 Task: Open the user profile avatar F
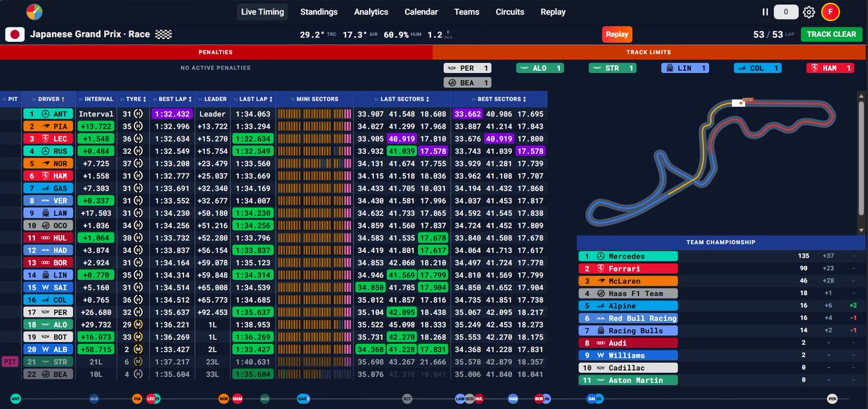(830, 12)
